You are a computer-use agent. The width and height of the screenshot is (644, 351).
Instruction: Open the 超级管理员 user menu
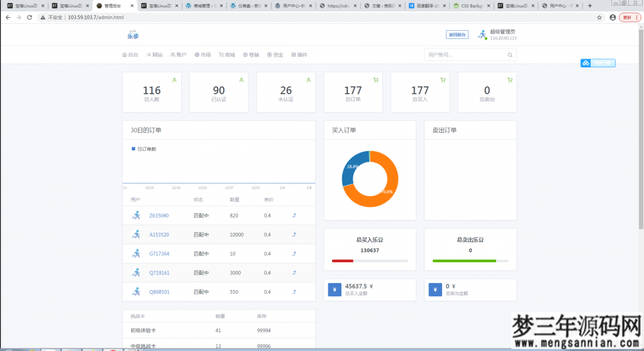coord(502,31)
